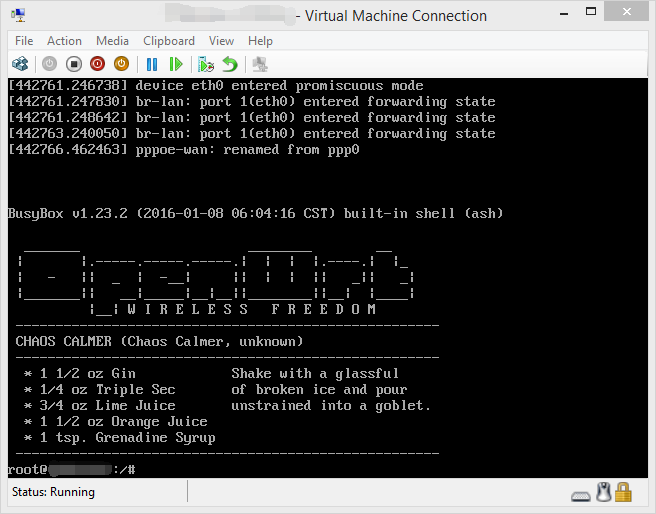This screenshot has height=514, width=656.
Task: Click the keyboard status icon
Action: tap(581, 496)
